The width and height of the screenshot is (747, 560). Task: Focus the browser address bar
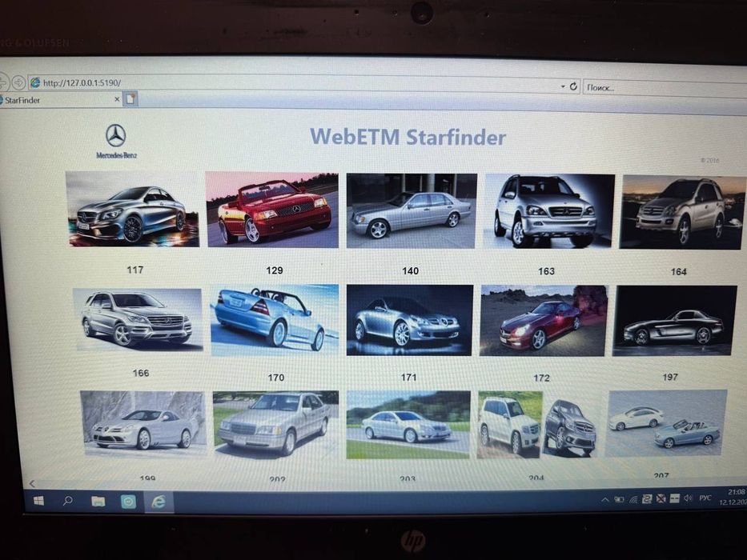click(x=304, y=85)
